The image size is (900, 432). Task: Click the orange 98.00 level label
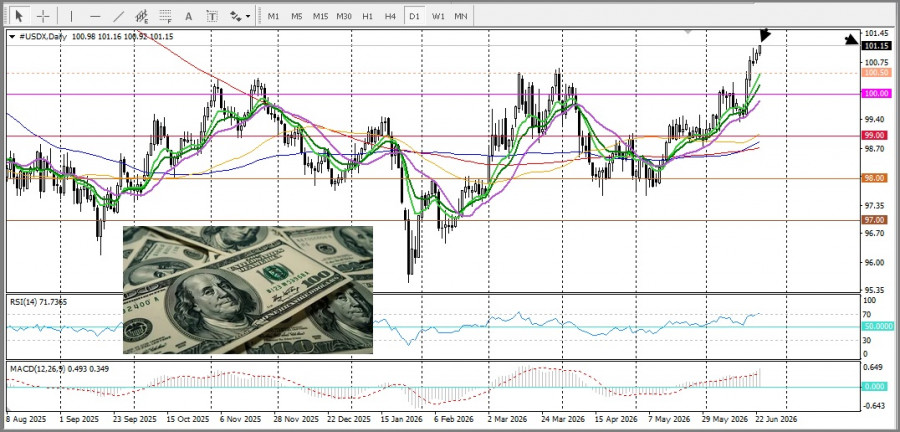coord(876,178)
